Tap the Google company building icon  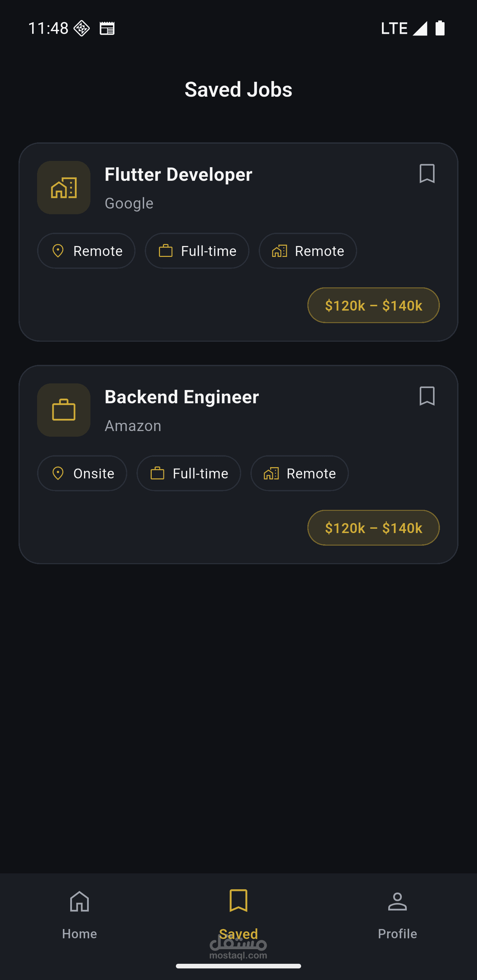point(64,187)
